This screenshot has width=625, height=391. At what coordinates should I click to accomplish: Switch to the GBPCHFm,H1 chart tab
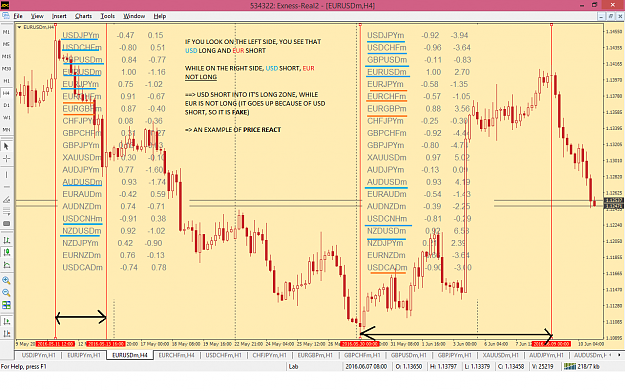pos(362,355)
